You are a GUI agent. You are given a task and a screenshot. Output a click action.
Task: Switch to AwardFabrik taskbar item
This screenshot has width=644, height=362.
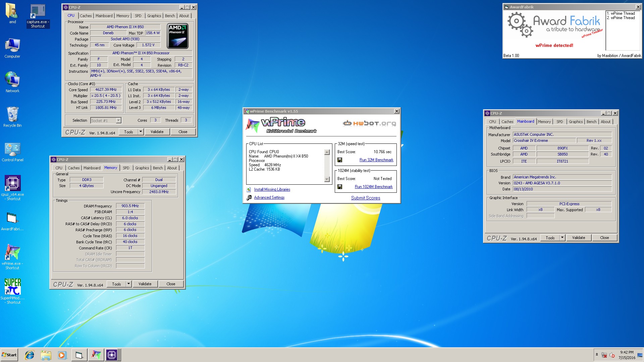coord(79,355)
